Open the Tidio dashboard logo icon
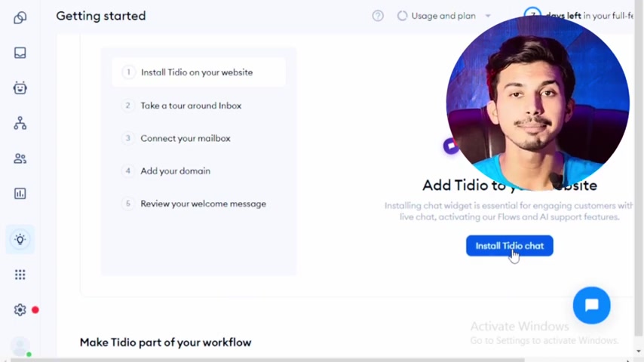This screenshot has height=362, width=644. click(20, 17)
